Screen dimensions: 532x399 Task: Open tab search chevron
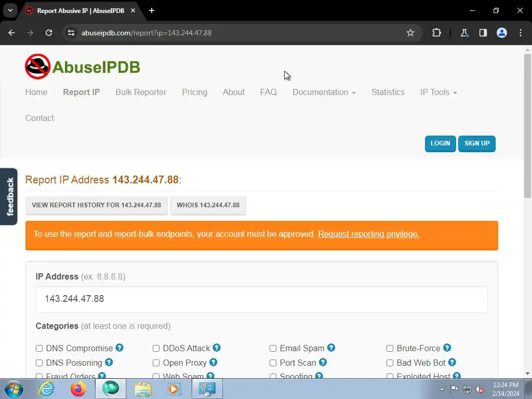[x=10, y=10]
